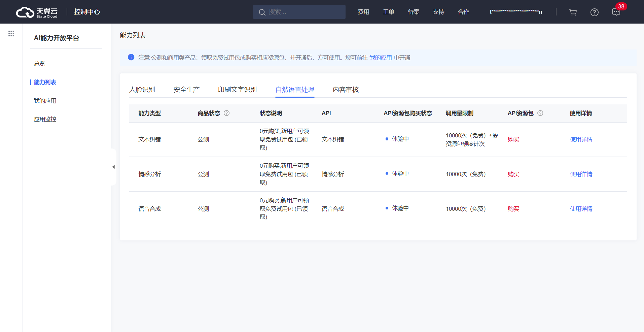Click 购买 for 情感分析
Screen dimensions: 644x332
[x=513, y=174]
